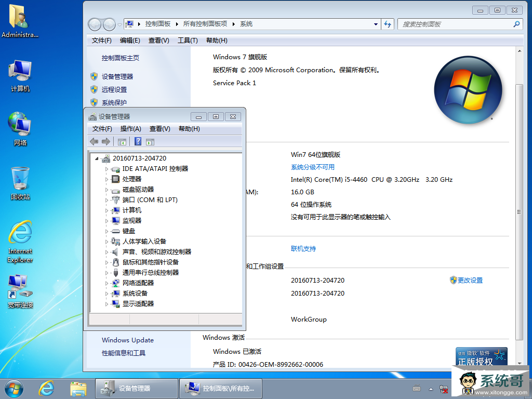Expand the 显示适配器 tree node
The height and width of the screenshot is (399, 532).
(x=107, y=304)
